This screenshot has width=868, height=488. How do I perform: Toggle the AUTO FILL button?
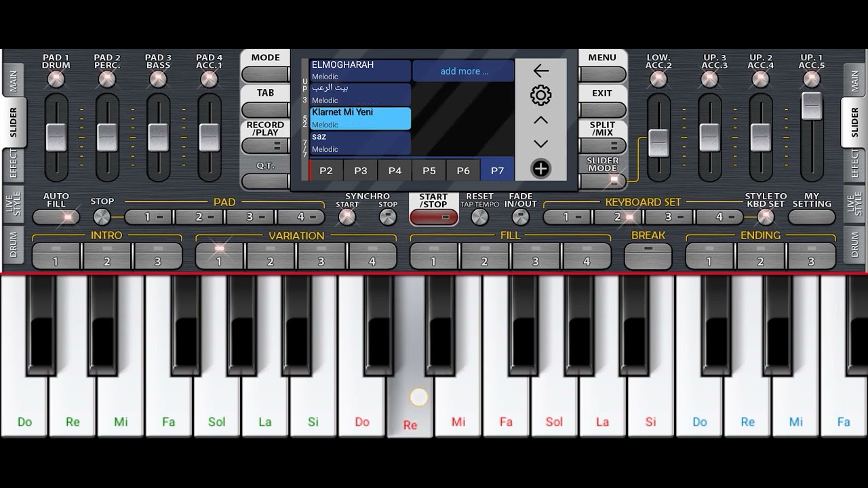(x=56, y=217)
